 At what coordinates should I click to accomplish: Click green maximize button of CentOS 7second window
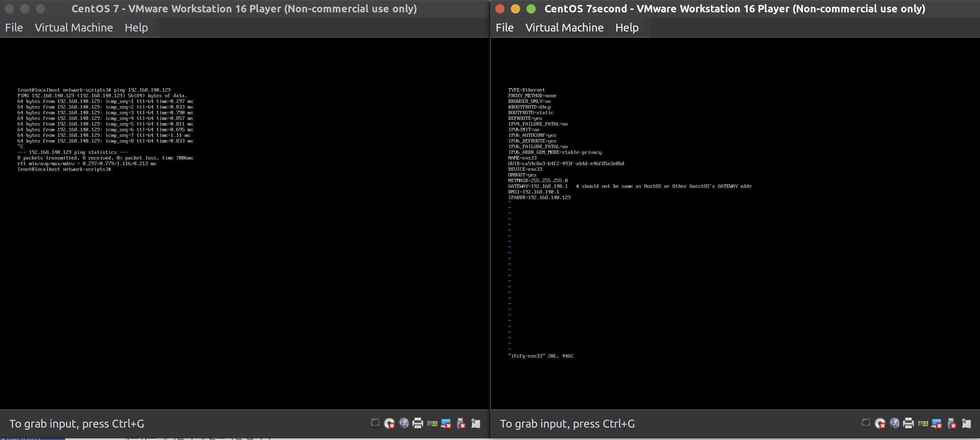[531, 9]
